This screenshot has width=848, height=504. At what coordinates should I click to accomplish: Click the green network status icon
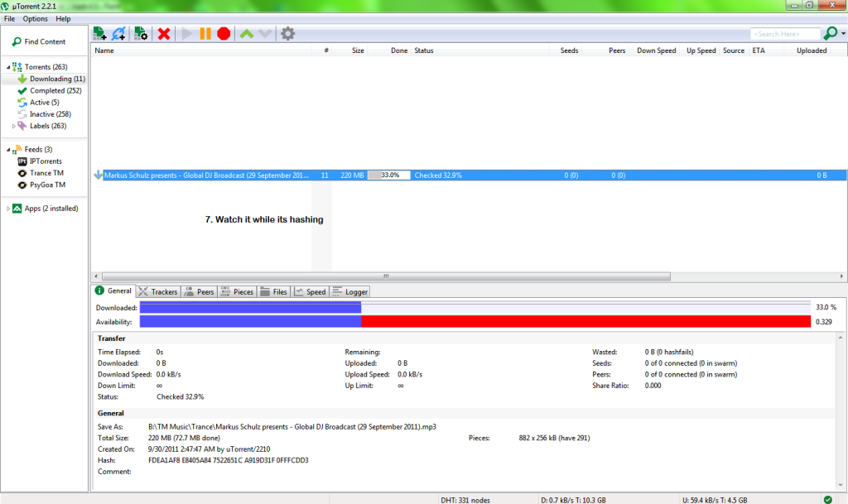click(827, 500)
